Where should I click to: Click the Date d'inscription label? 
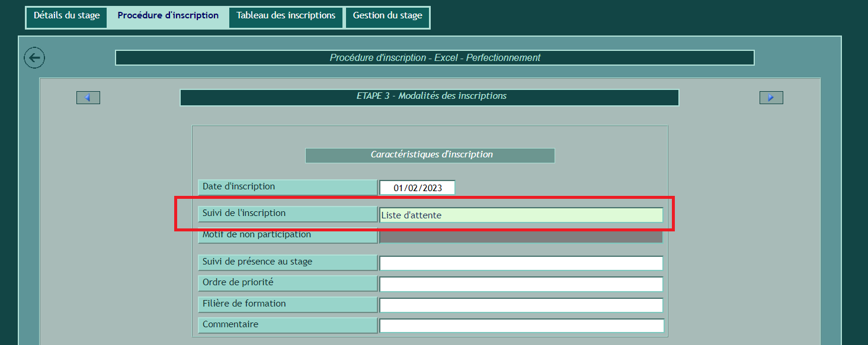(x=287, y=187)
